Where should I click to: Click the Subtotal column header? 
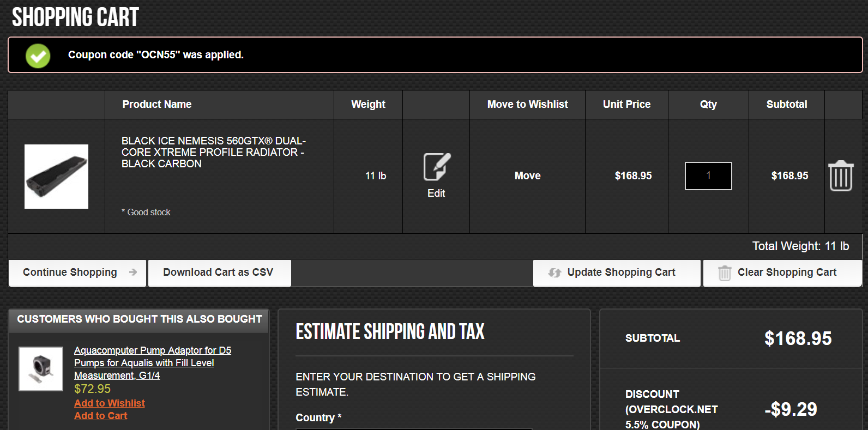(x=786, y=104)
